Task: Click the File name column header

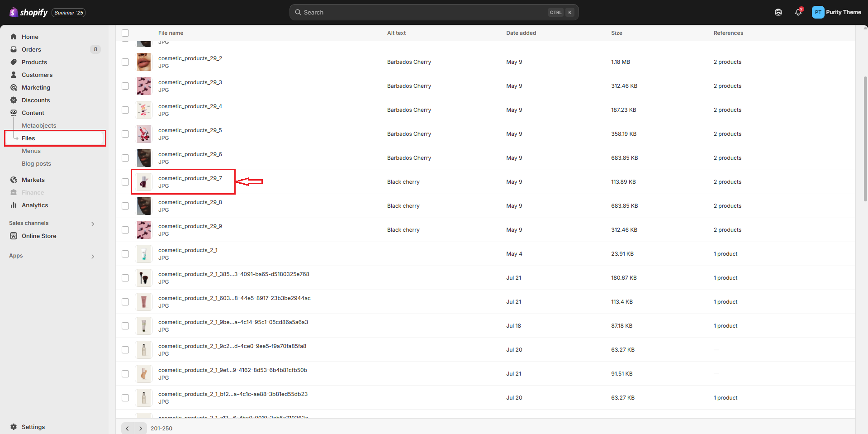Action: click(x=171, y=33)
